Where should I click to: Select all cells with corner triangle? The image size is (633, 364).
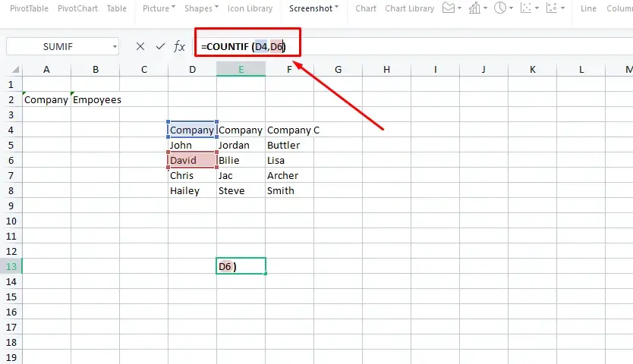point(15,70)
